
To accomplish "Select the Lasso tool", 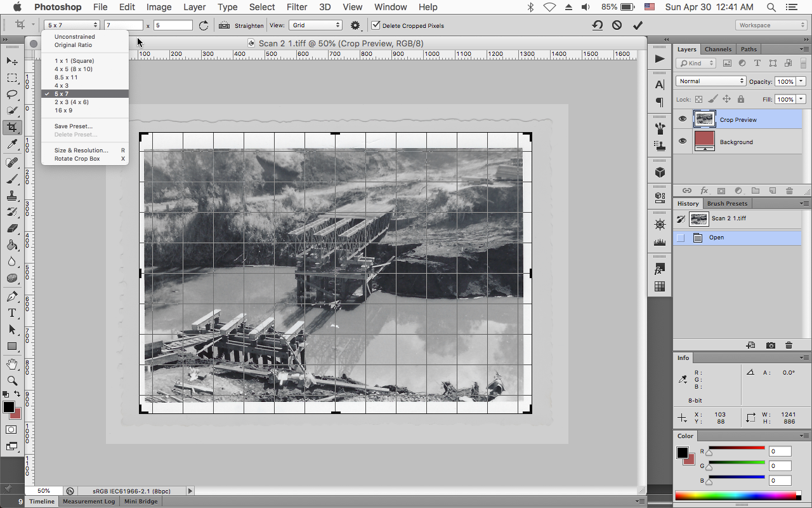I will tap(13, 96).
